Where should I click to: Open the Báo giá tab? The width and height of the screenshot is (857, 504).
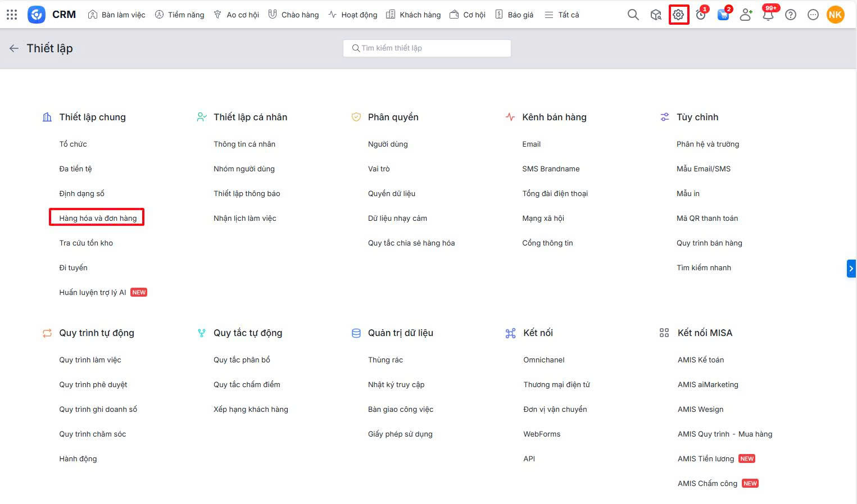(x=514, y=15)
